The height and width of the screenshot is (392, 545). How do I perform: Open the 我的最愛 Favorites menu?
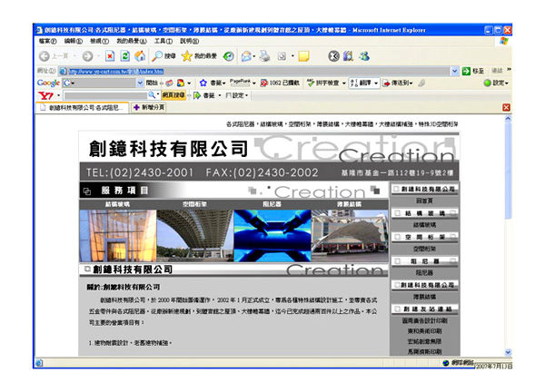point(132,42)
